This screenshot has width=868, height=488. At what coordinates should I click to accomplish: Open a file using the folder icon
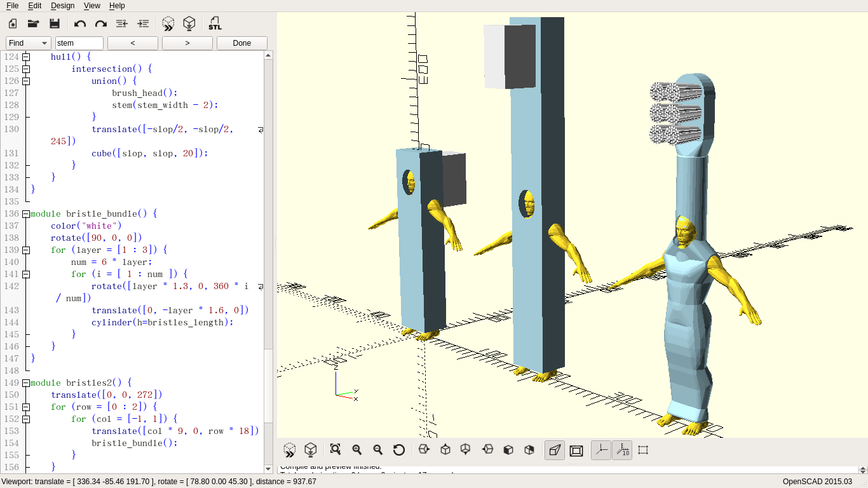coord(34,24)
